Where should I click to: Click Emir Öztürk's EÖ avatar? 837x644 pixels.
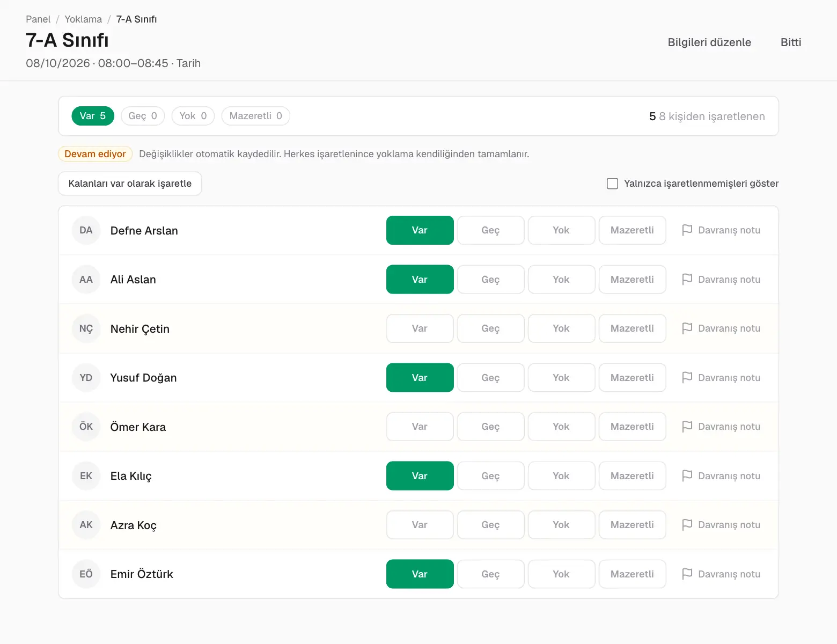pyautogui.click(x=86, y=574)
